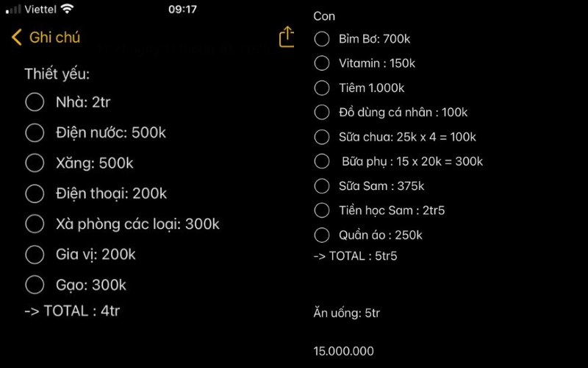The image size is (588, 368).
Task: Tick the Tiêm 1.000k checkbox
Action: [x=322, y=88]
